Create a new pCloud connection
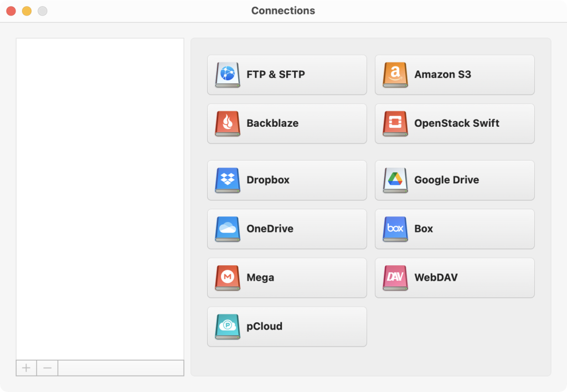This screenshot has width=567, height=392. click(x=287, y=326)
